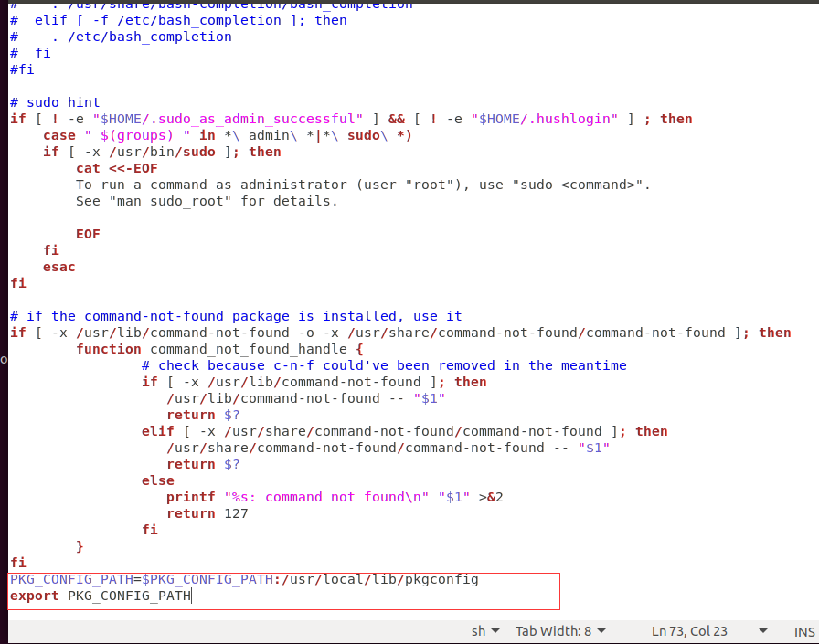Click the 'cat <<-EOF' line

[117, 169]
